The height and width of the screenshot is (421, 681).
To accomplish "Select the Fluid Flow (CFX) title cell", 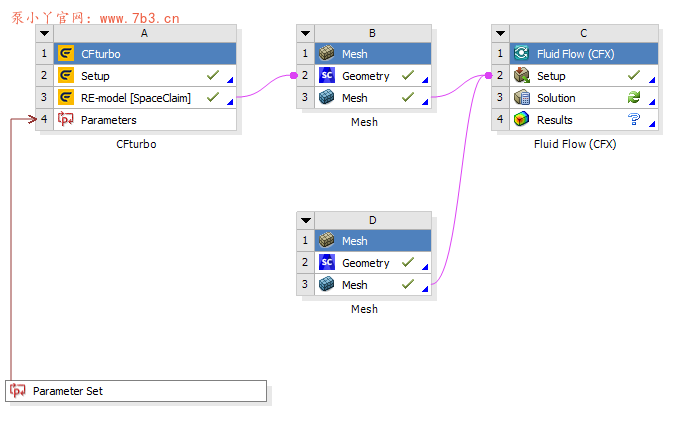I will click(x=584, y=53).
